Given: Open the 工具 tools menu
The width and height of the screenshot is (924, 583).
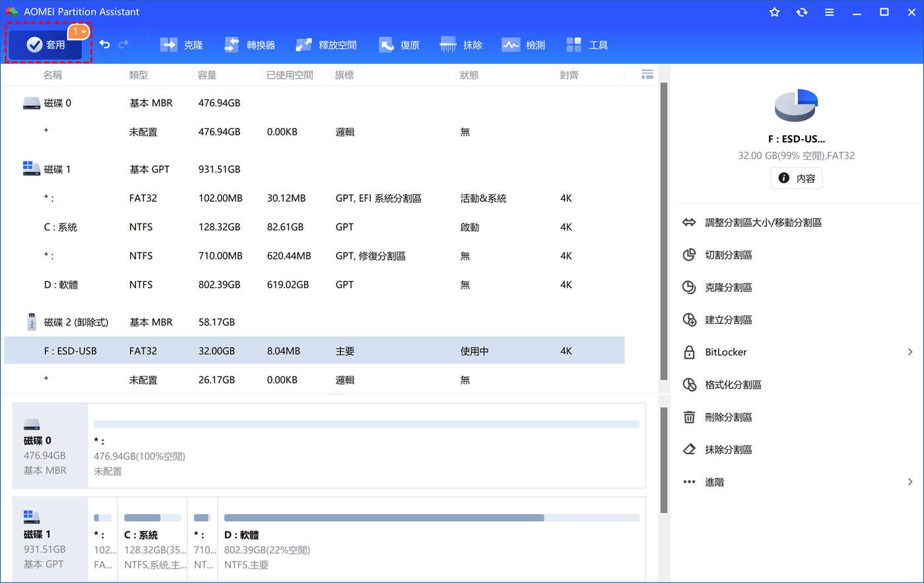Looking at the screenshot, I should click(x=587, y=45).
